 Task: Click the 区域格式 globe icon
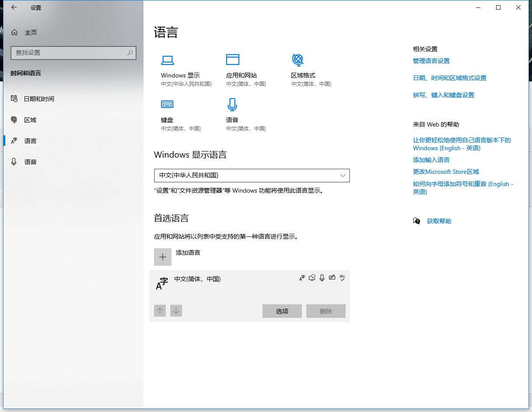297,60
